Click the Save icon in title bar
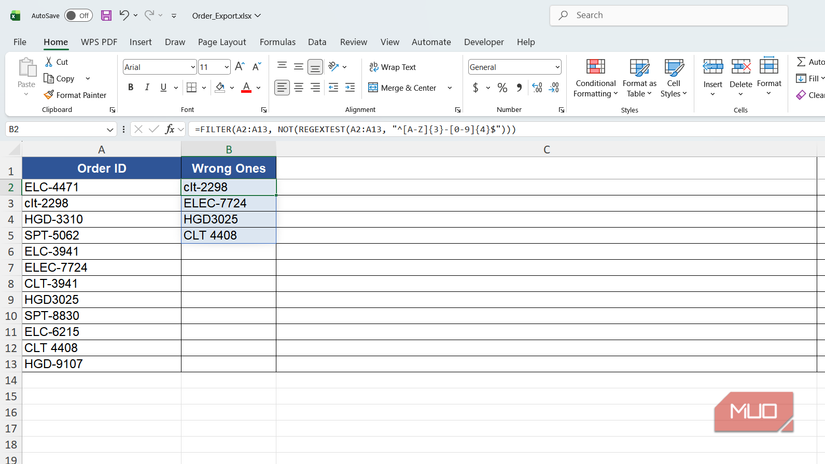Screen dimensions: 825x464 106,15
